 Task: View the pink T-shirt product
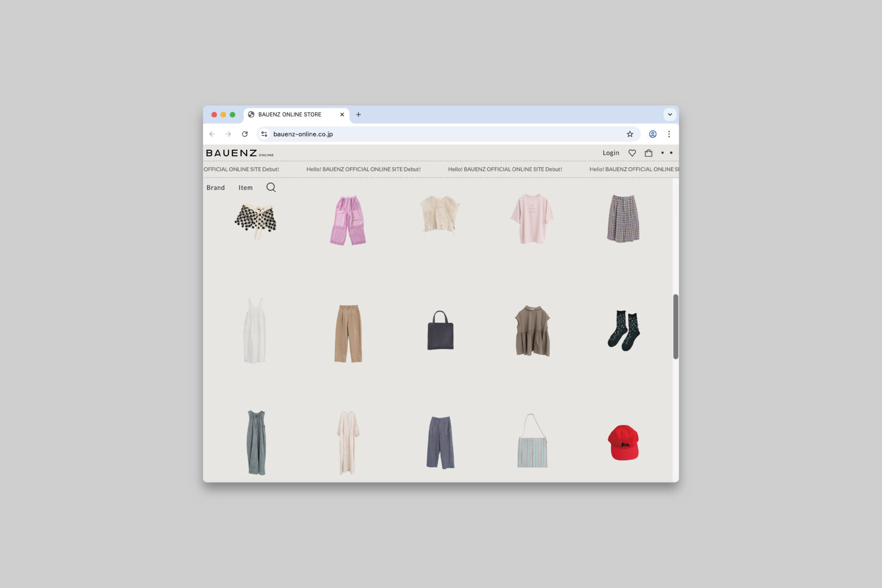532,219
